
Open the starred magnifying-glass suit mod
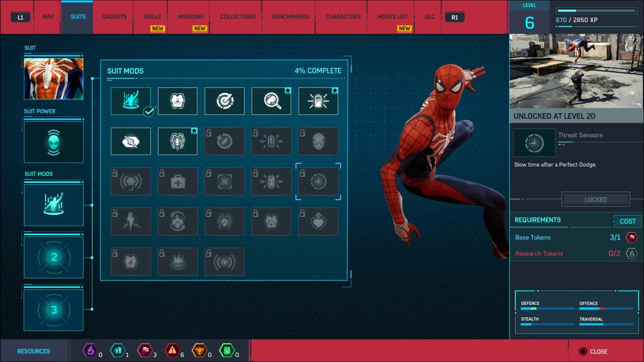(271, 100)
